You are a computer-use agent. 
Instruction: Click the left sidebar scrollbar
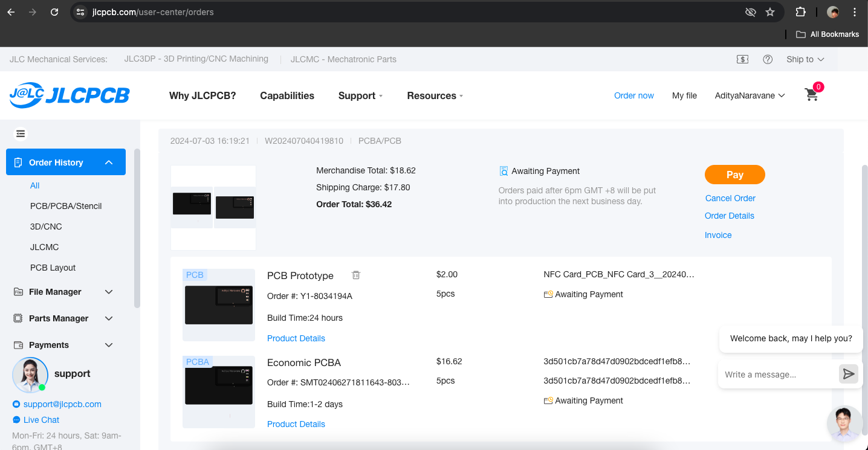pos(137,228)
